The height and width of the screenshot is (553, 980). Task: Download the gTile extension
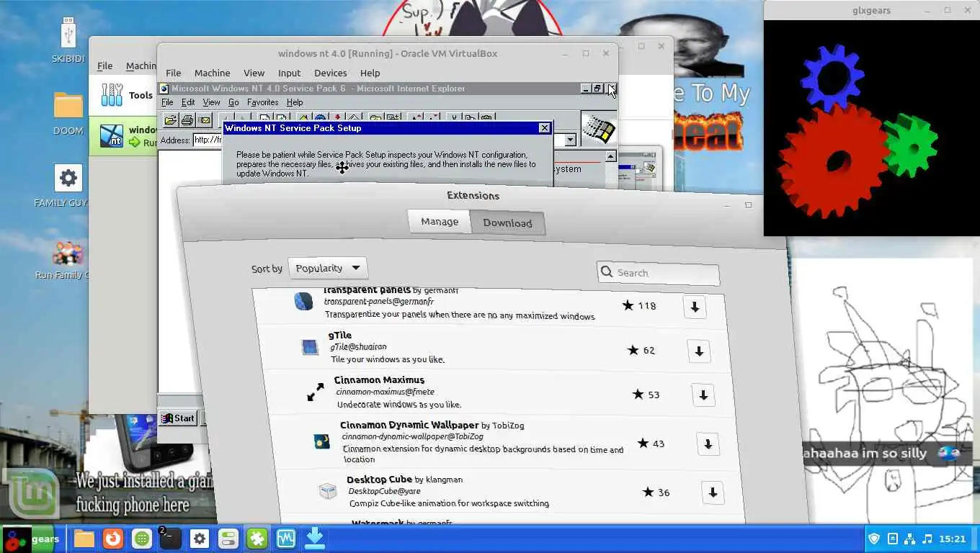pos(699,351)
